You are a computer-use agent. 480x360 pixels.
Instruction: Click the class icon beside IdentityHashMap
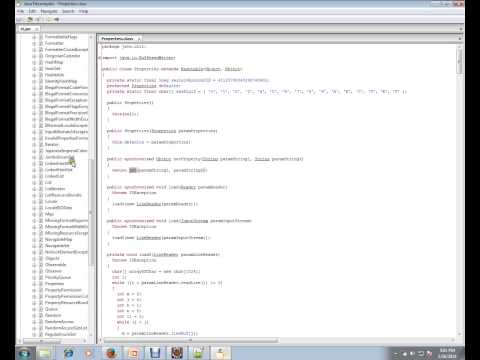[41, 81]
